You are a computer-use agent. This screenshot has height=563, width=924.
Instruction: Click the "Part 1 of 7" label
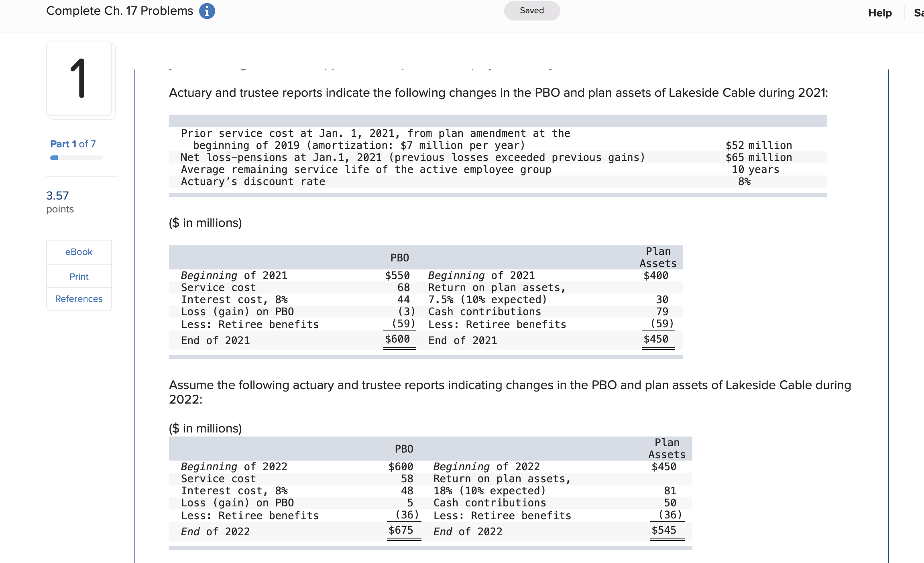(72, 143)
